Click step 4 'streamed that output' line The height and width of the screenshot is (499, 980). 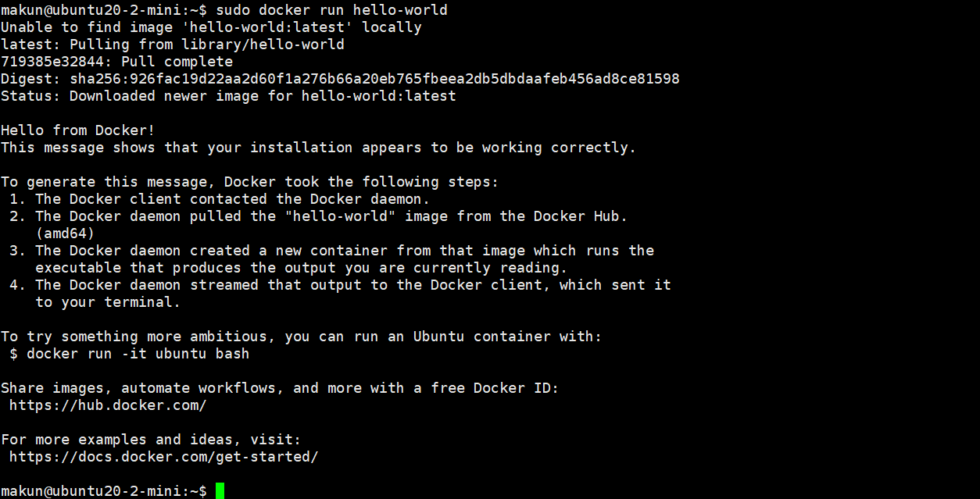click(340, 285)
